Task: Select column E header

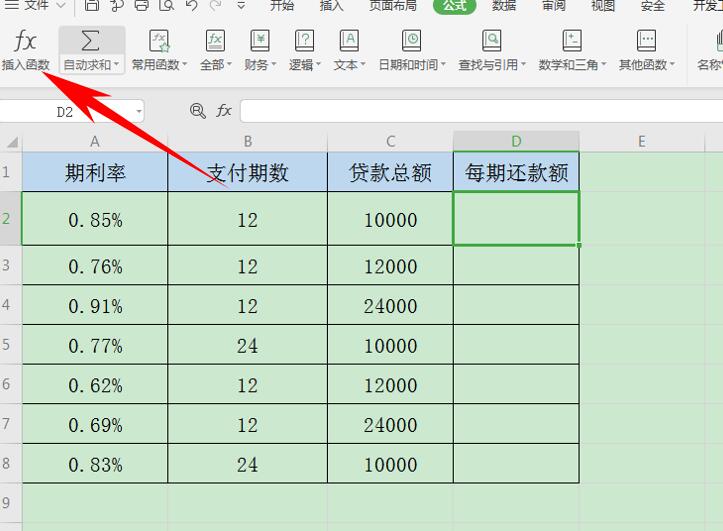Action: 642,142
